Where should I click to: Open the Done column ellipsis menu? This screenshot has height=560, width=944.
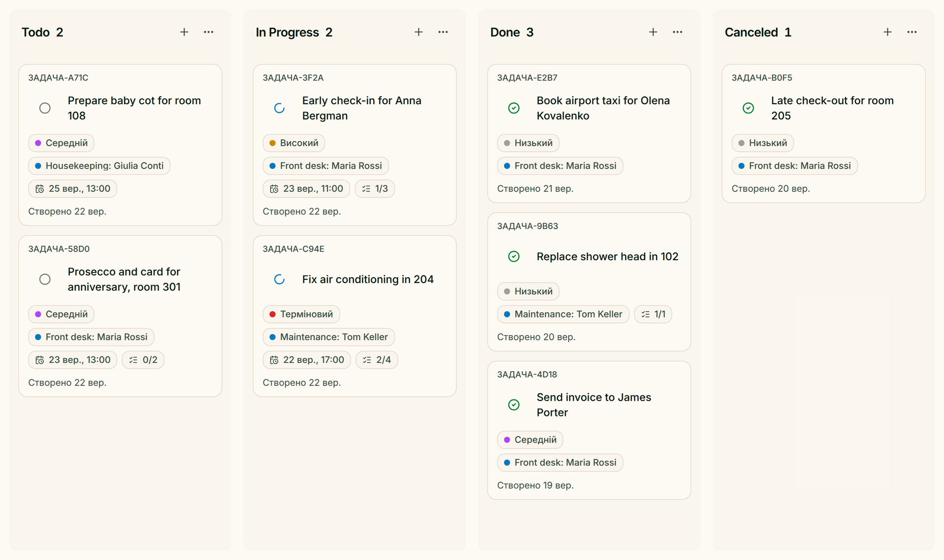click(678, 32)
